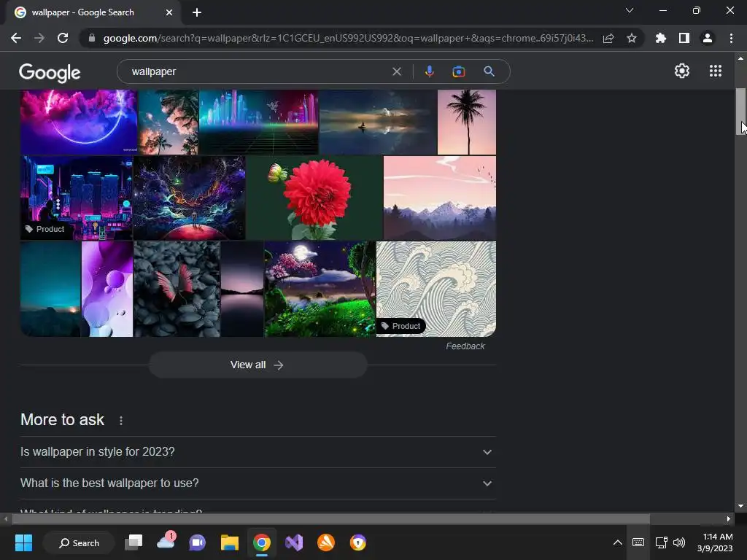Open More to ask options menu
The width and height of the screenshot is (747, 560).
(121, 421)
